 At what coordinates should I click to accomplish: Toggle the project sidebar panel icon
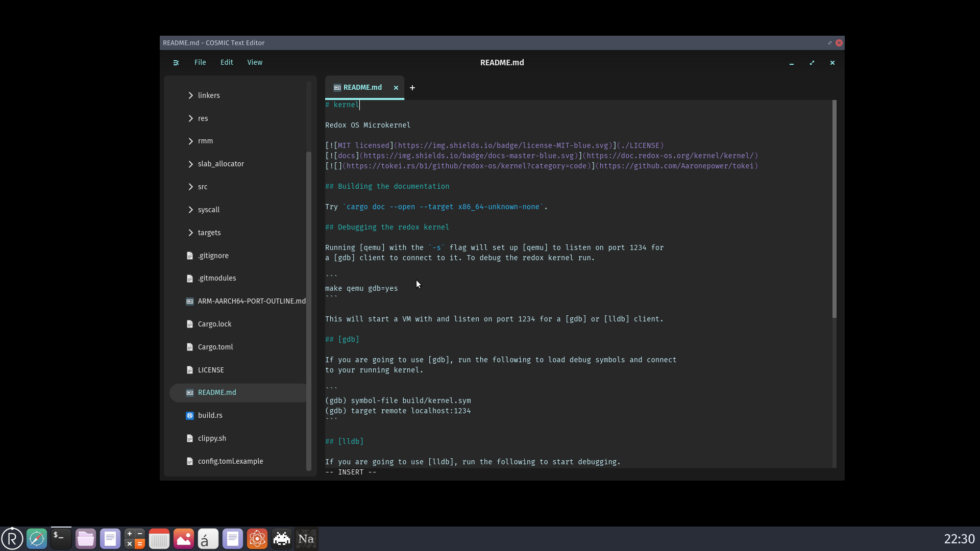(176, 63)
